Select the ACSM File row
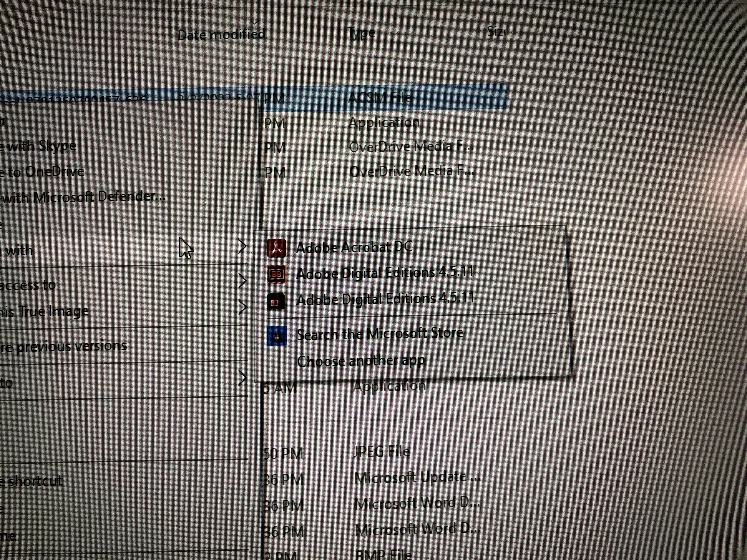 (x=379, y=98)
